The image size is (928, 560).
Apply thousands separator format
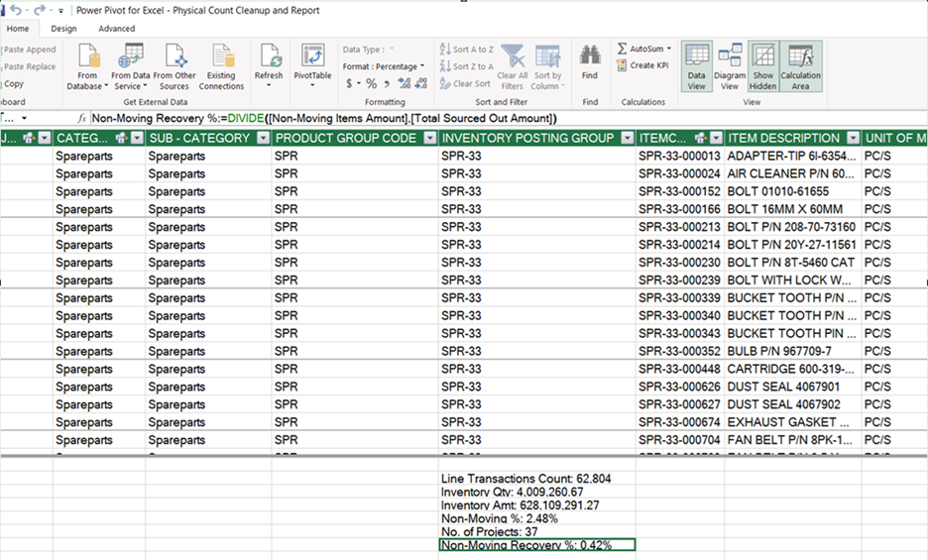[x=387, y=83]
